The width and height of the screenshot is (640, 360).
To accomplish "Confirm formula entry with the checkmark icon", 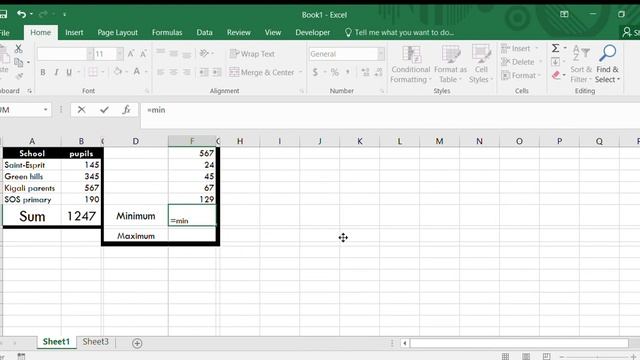I will 104,110.
